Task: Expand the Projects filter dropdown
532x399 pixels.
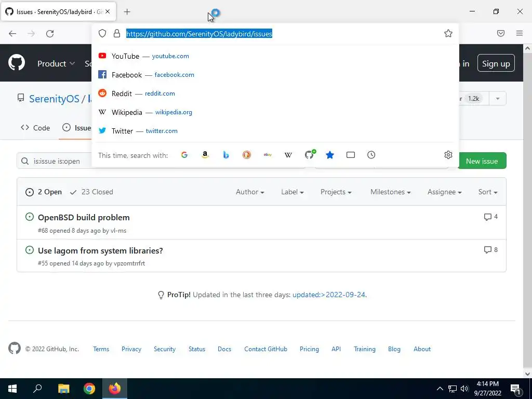Action: pos(336,192)
